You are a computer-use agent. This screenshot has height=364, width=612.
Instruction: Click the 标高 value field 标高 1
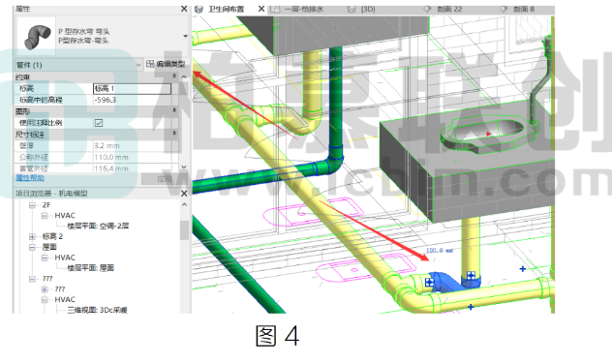pos(132,88)
